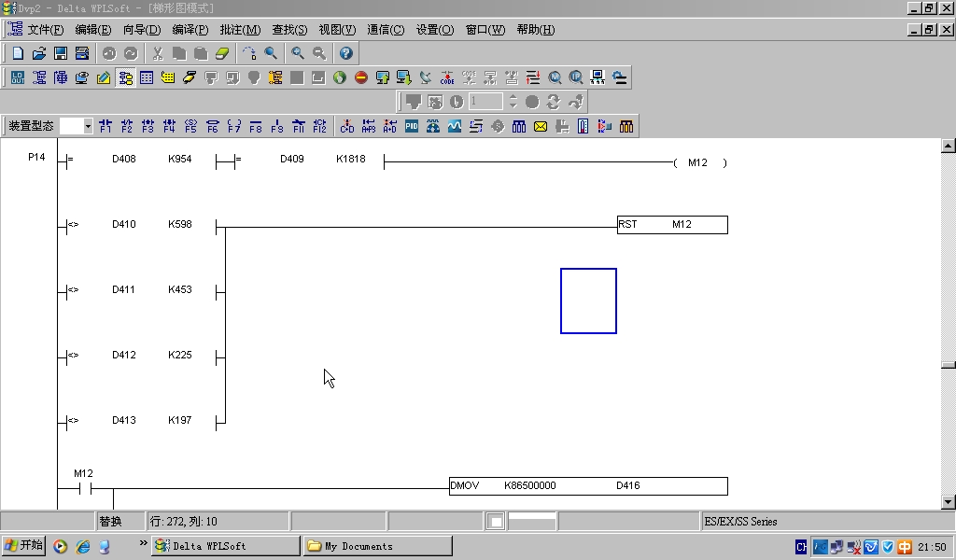This screenshot has width=956, height=560.
Task: Toggle the Chinese input method indicator in tray
Action: 905,547
